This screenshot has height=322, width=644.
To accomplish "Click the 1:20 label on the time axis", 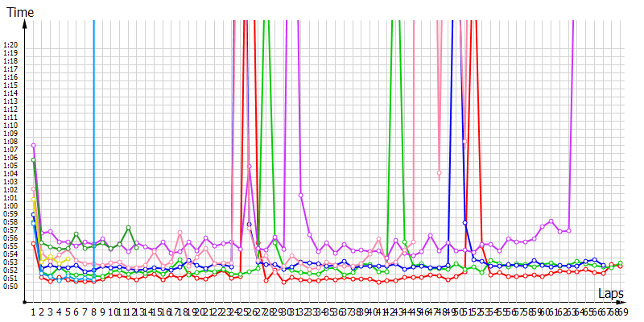I will pyautogui.click(x=10, y=45).
